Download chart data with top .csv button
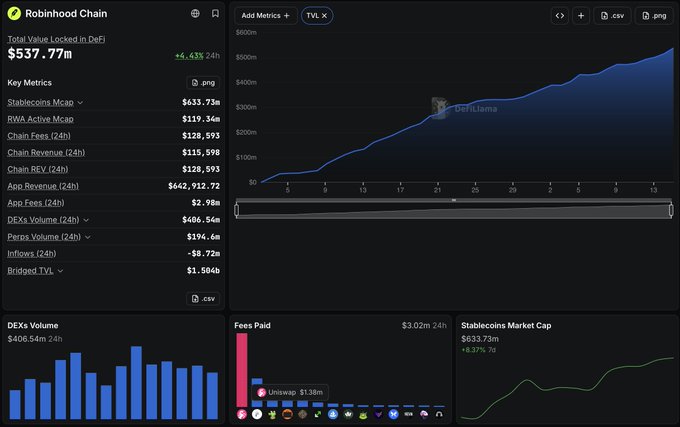This screenshot has height=427, width=680. 612,16
